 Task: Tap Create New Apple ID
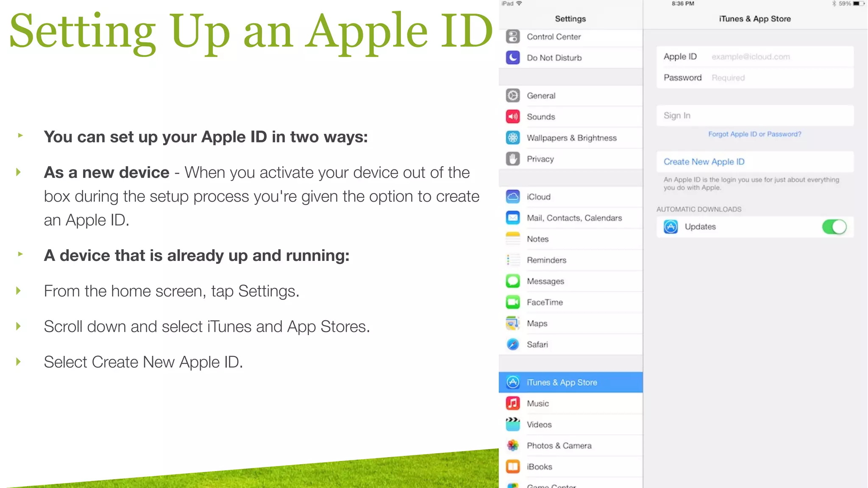point(755,162)
